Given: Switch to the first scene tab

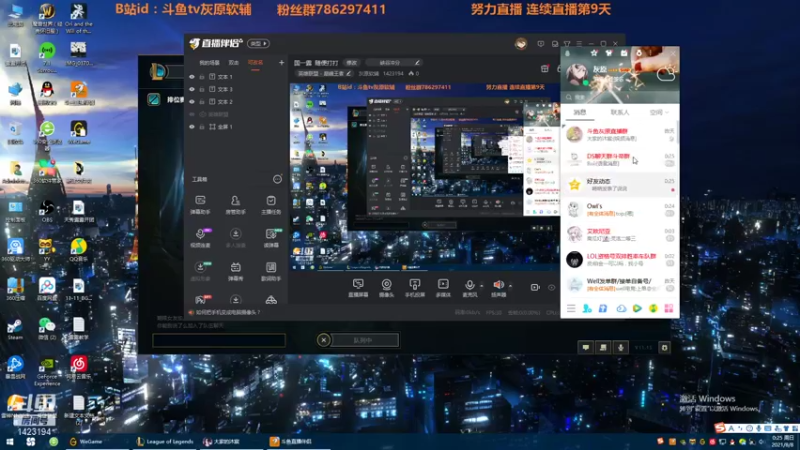Looking at the screenshot, I should 209,63.
